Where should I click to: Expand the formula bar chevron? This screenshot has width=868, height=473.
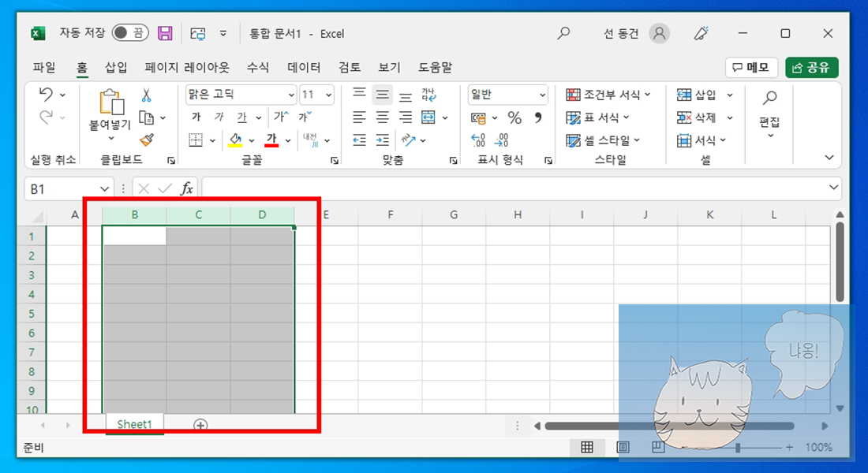[x=834, y=188]
